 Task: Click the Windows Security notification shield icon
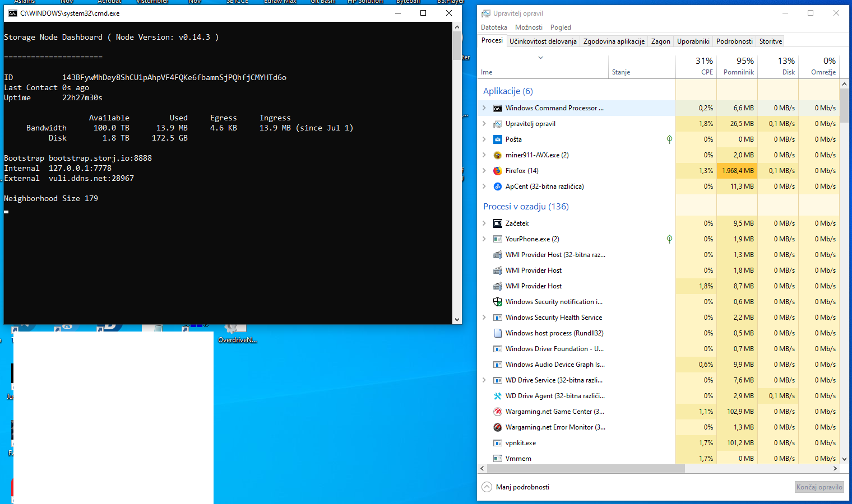point(497,302)
